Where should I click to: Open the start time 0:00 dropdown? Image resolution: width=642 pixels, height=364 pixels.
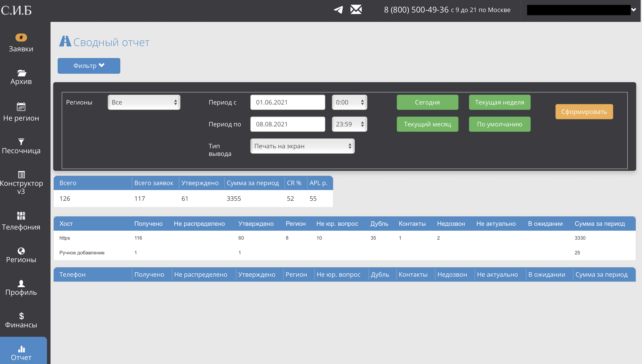coord(349,102)
